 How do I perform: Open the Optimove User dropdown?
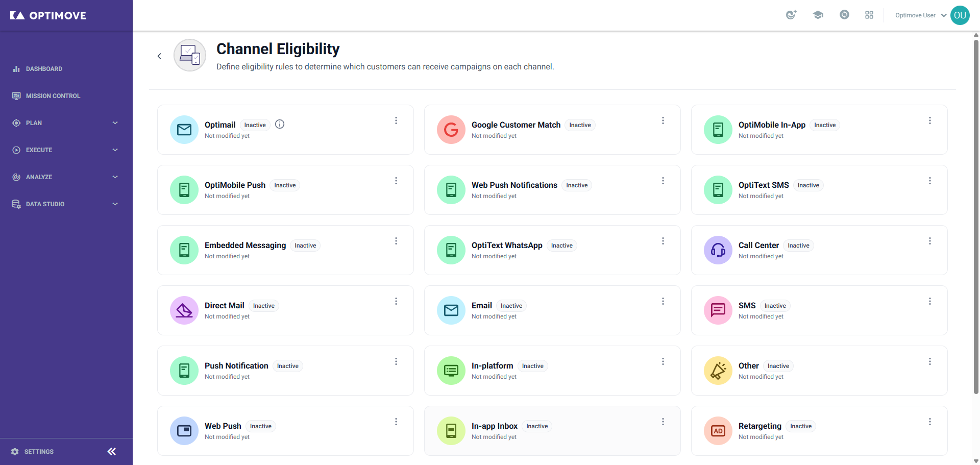click(921, 15)
